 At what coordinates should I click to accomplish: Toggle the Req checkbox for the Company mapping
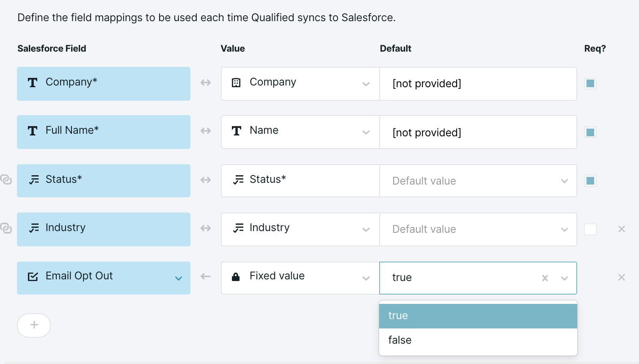tap(590, 83)
